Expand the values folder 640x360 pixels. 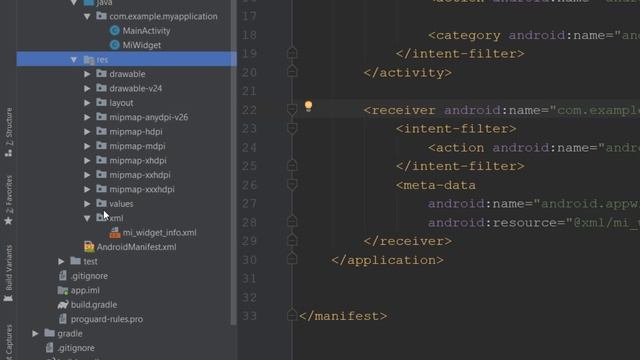tap(87, 204)
